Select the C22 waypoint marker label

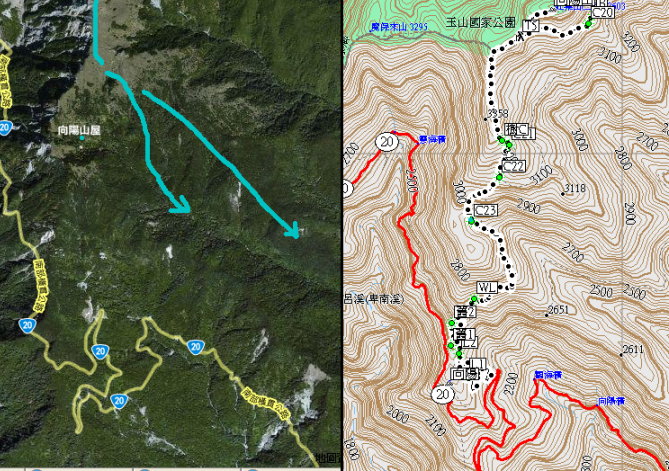pyautogui.click(x=514, y=166)
